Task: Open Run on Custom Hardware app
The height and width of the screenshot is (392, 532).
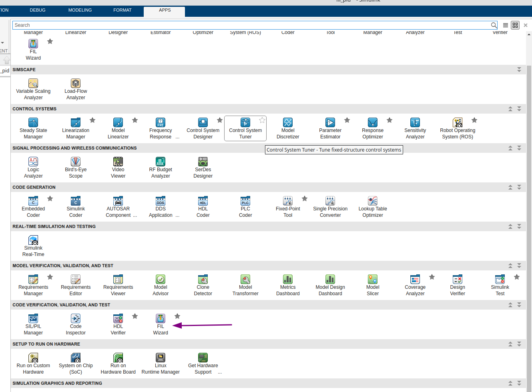Action: click(x=33, y=363)
